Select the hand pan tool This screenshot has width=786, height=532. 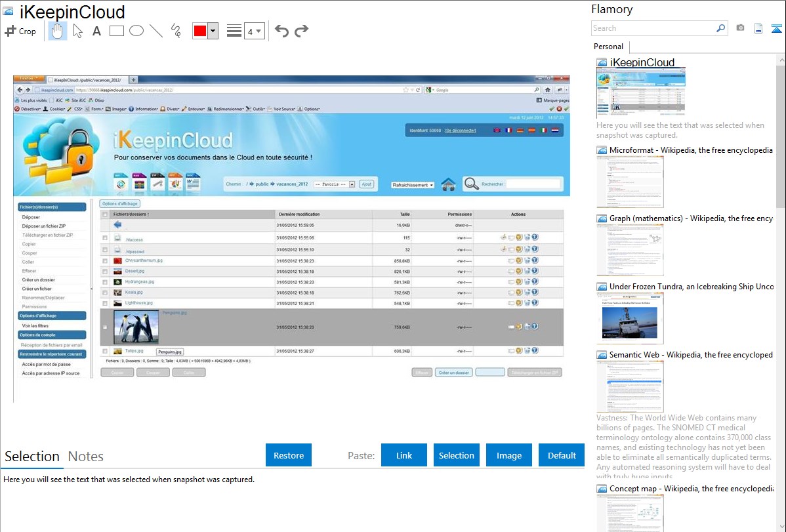click(57, 31)
